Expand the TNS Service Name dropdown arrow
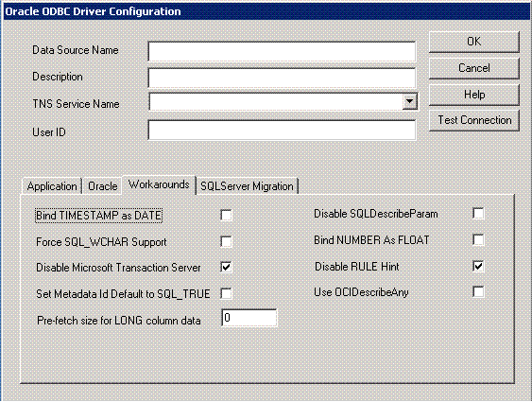 click(409, 101)
